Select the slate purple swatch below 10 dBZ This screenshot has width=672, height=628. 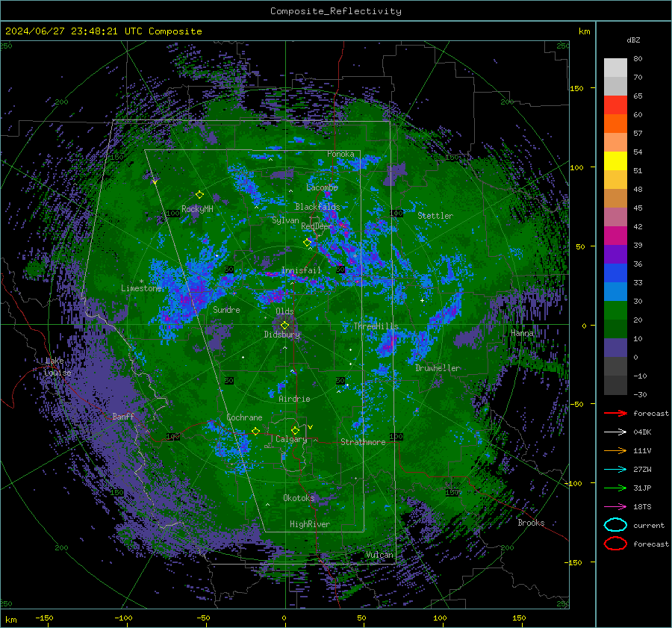(615, 347)
